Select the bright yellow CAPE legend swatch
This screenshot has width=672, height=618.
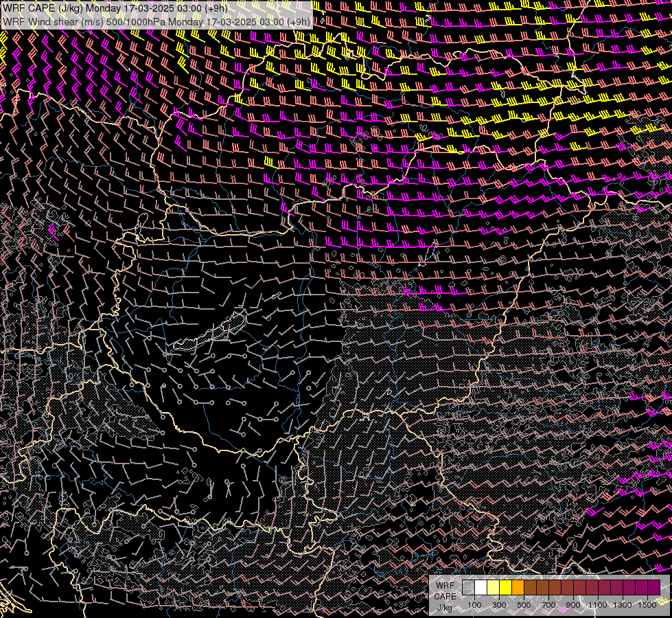[505, 587]
